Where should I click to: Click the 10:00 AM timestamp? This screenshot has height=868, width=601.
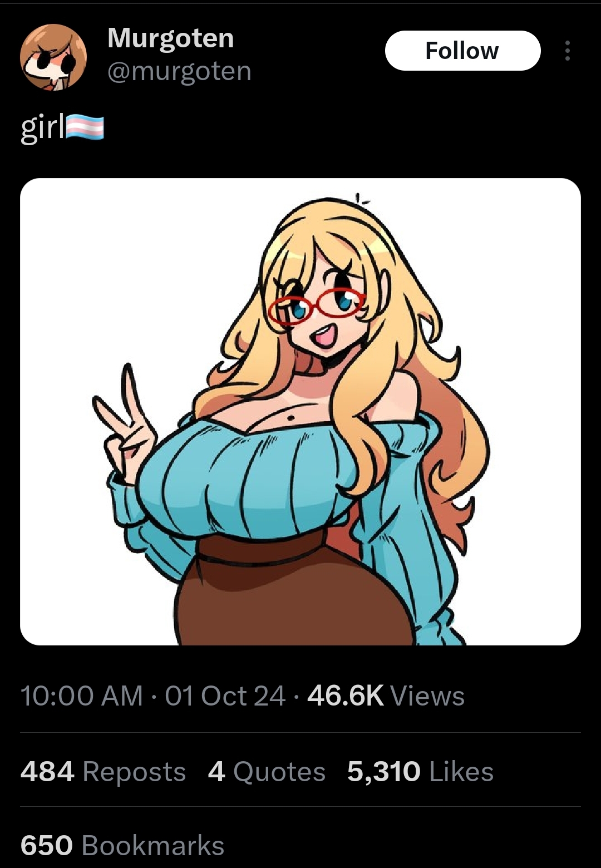(x=81, y=696)
